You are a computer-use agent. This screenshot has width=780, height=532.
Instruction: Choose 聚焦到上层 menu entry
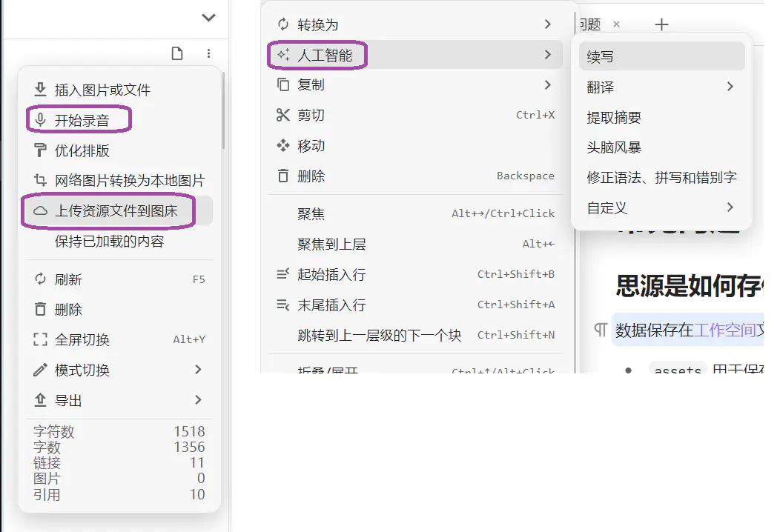415,244
